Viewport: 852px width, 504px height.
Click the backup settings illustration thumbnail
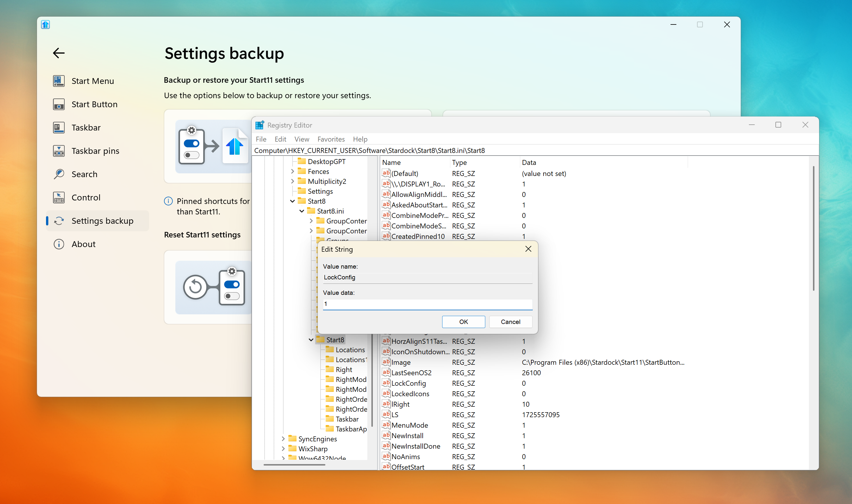click(x=213, y=146)
